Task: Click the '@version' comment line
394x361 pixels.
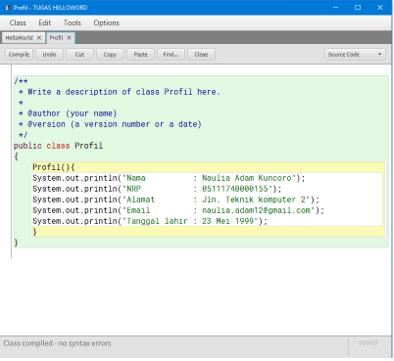Action: point(110,124)
